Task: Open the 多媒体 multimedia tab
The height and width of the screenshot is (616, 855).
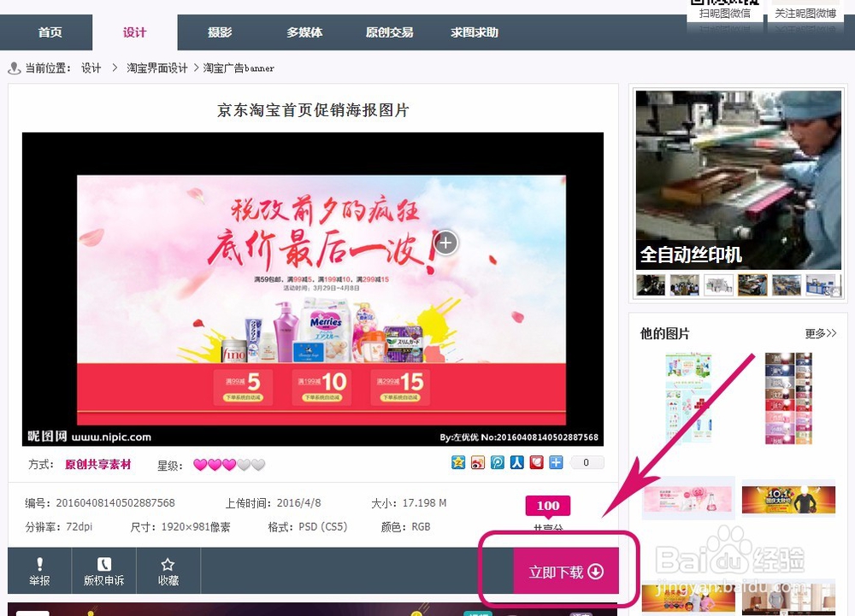Action: [x=305, y=32]
